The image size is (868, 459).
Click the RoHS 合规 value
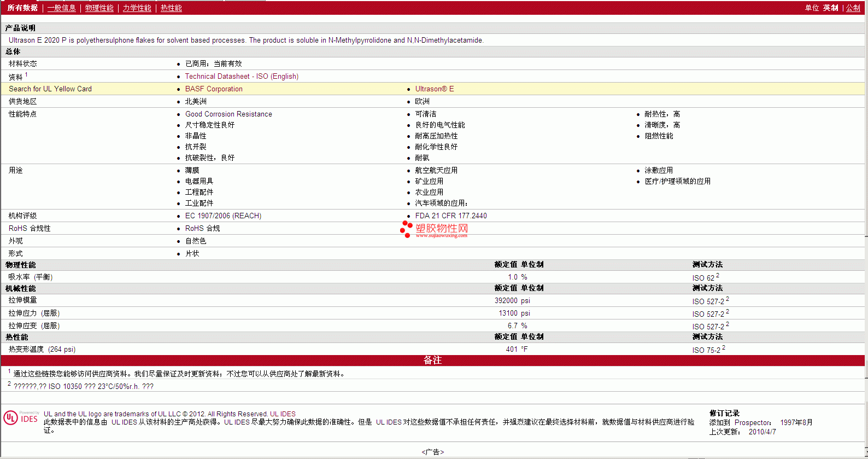coord(203,228)
